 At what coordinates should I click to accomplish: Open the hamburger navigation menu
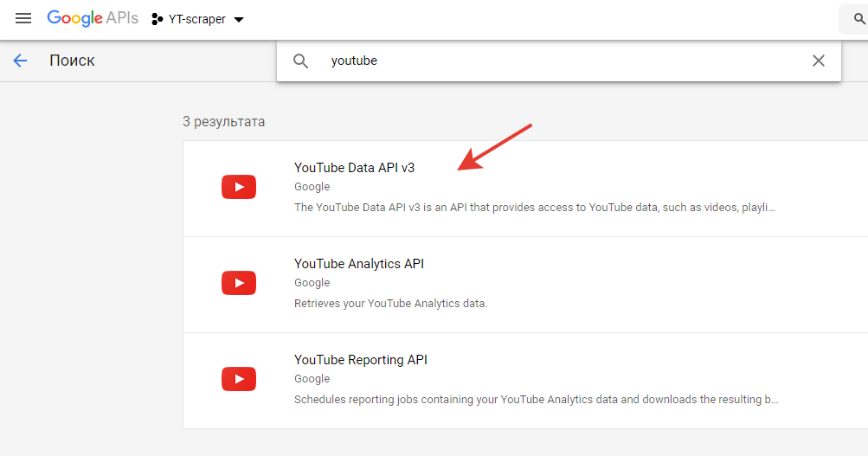click(x=23, y=19)
